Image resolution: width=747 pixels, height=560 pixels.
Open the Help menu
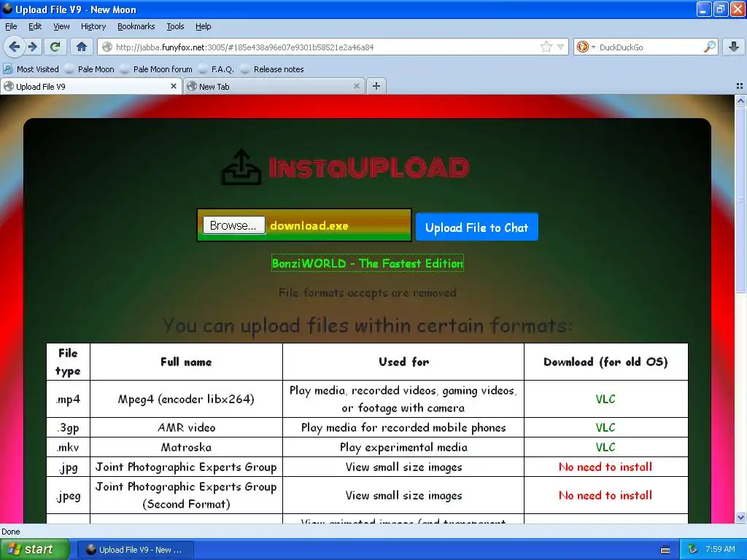point(203,26)
